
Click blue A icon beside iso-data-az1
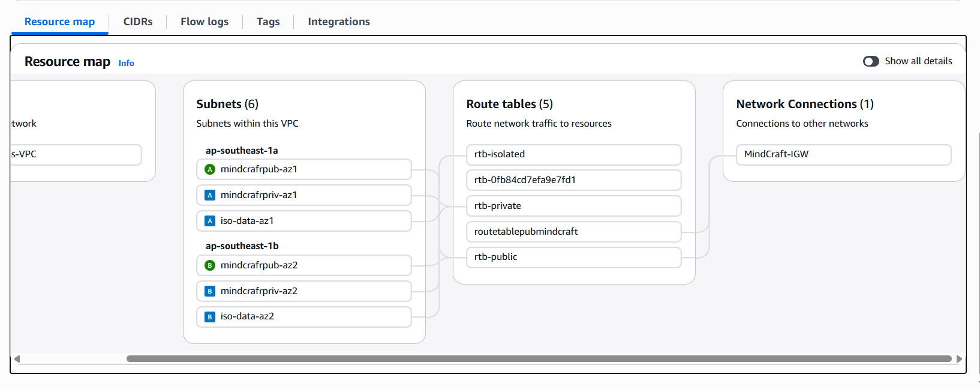pos(210,221)
